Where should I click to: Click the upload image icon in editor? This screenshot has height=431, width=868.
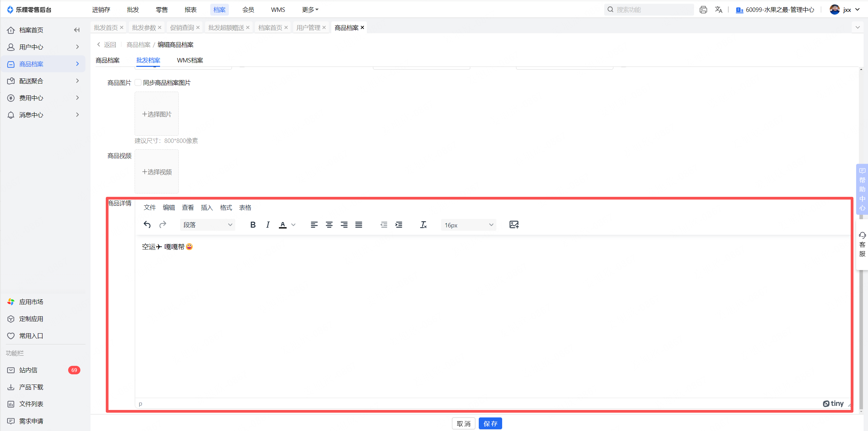point(514,225)
